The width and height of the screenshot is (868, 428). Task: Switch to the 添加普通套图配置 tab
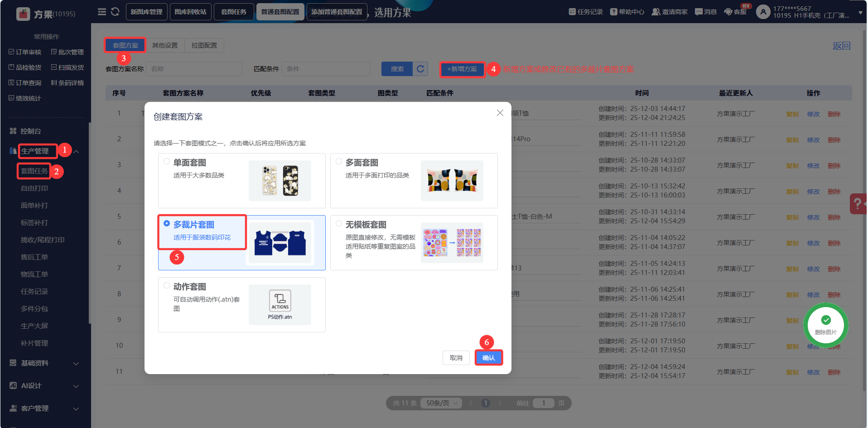(x=337, y=12)
